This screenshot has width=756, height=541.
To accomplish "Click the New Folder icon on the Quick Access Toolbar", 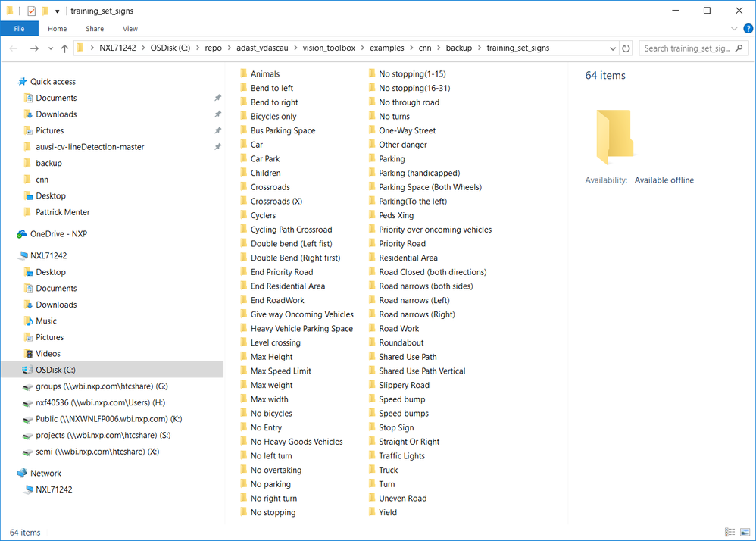I will [x=45, y=11].
